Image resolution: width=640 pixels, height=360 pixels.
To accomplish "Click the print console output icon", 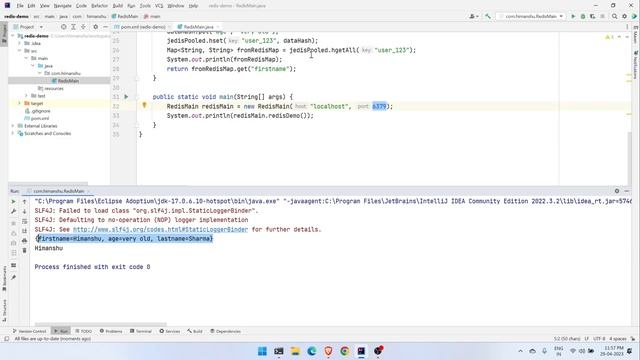I will point(24,241).
